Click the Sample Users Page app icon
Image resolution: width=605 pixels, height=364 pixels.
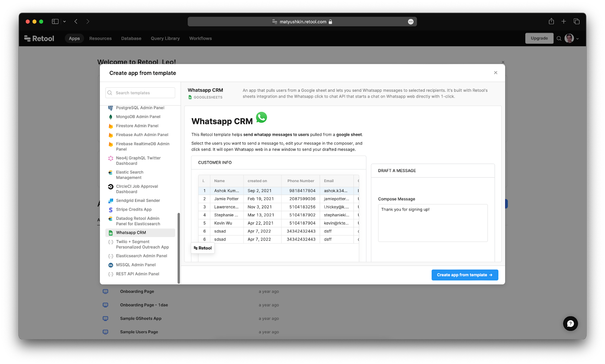[105, 332]
